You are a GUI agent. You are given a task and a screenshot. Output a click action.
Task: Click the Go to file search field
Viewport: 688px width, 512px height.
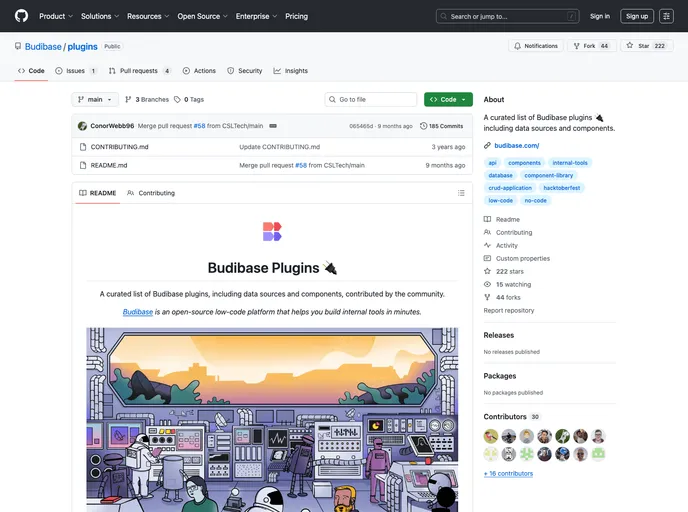coord(371,100)
